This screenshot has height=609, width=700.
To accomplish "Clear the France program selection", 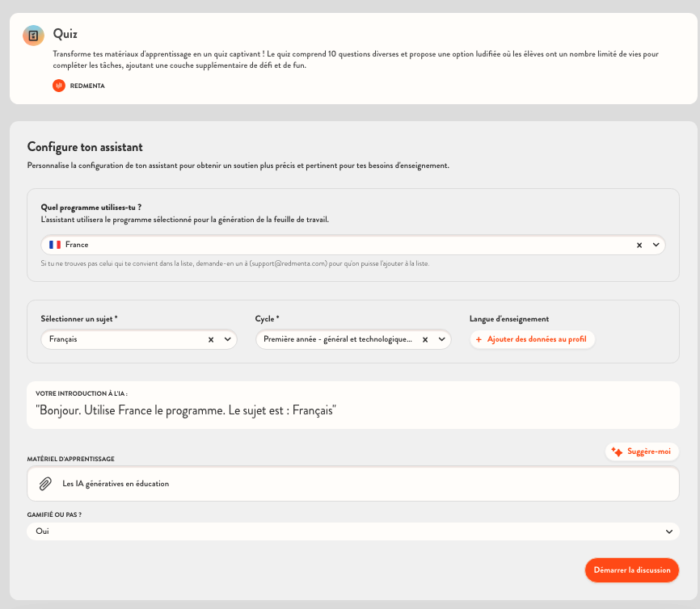I will [x=639, y=245].
